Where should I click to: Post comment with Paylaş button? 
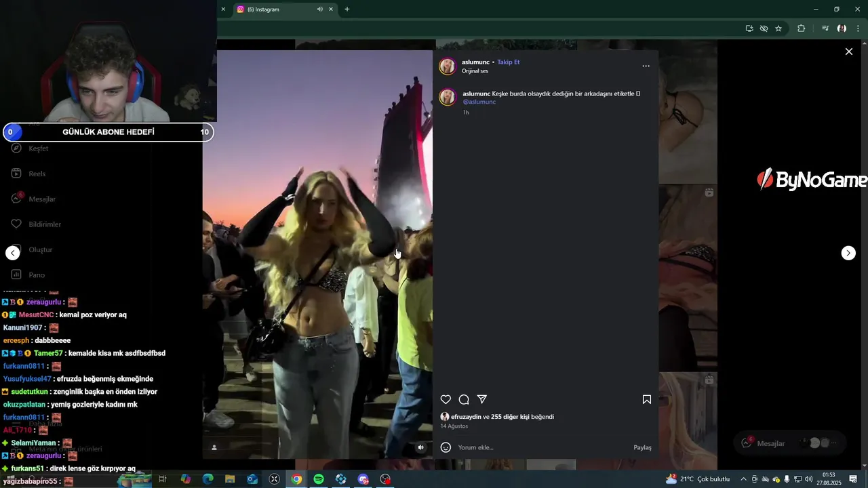click(642, 447)
